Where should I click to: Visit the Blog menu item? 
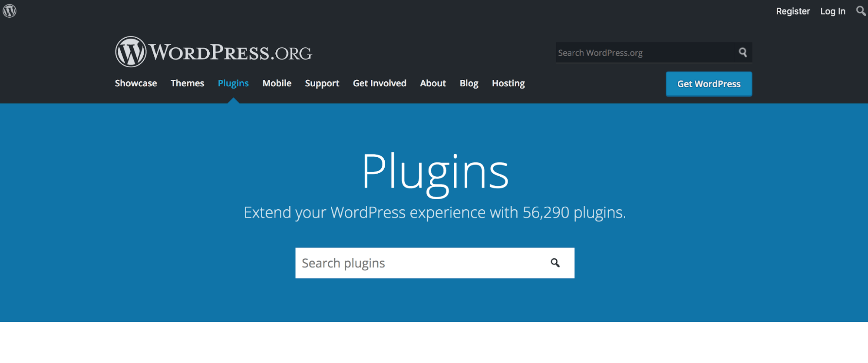[469, 83]
